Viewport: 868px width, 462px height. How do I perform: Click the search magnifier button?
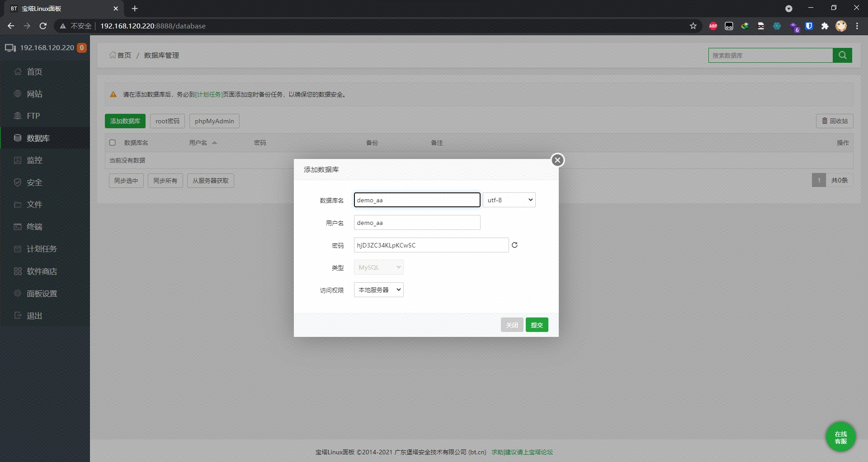(x=842, y=55)
